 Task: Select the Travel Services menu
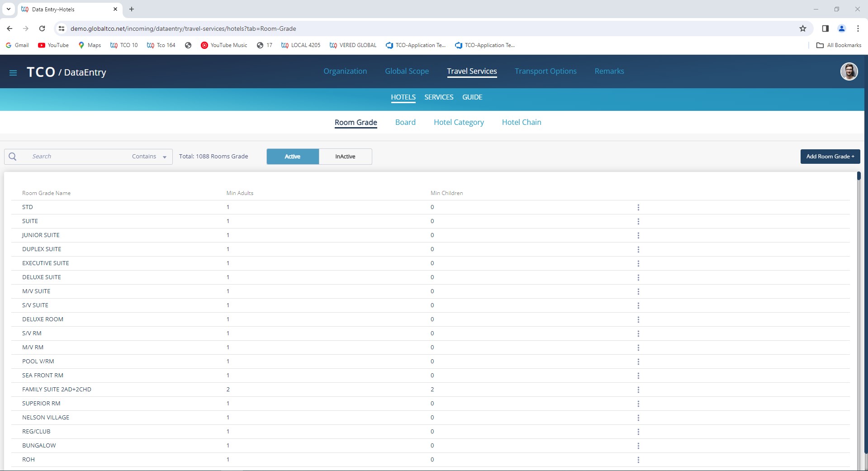(472, 71)
